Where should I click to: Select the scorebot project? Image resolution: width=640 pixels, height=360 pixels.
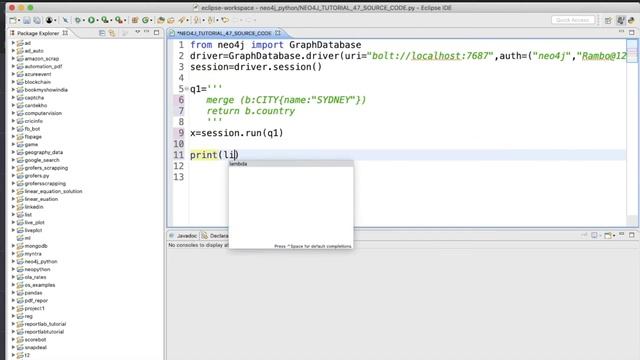pyautogui.click(x=36, y=340)
